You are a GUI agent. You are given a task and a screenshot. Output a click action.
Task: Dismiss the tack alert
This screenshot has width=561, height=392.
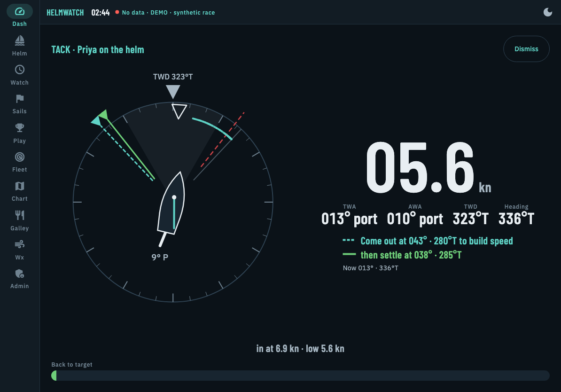point(526,49)
